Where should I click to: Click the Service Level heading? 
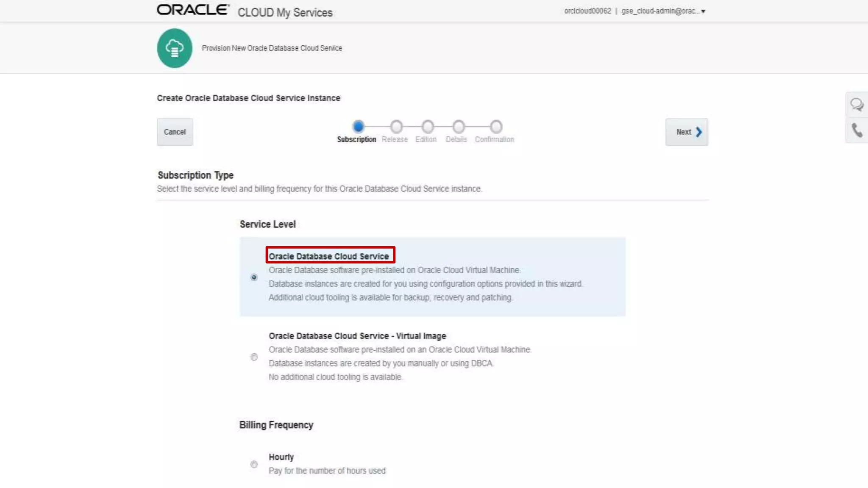click(267, 224)
